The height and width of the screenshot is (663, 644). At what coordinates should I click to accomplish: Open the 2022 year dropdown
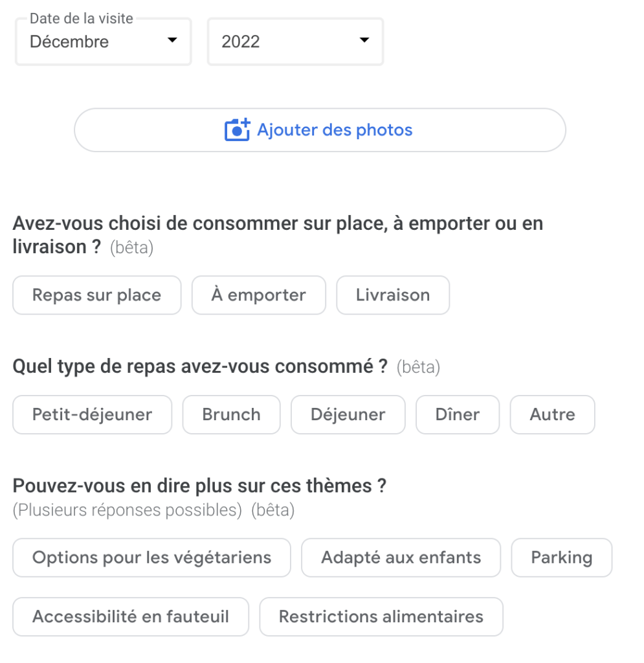pyautogui.click(x=295, y=41)
